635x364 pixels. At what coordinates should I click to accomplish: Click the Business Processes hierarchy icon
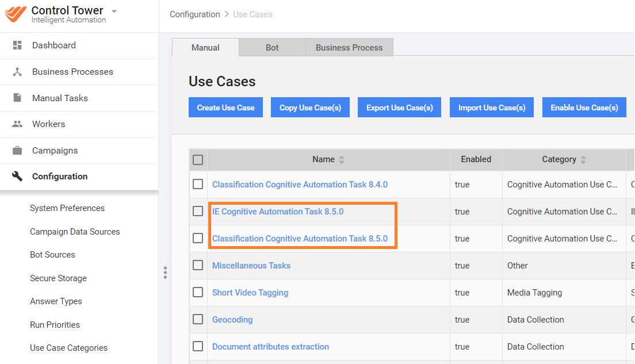coord(17,72)
